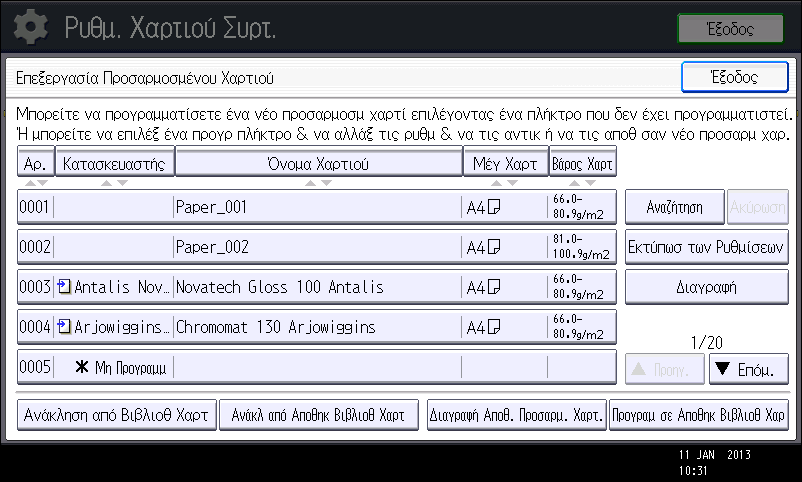Image resolution: width=802 pixels, height=482 pixels.
Task: Click the green Έξοδος button in the title bar
Action: click(x=730, y=29)
